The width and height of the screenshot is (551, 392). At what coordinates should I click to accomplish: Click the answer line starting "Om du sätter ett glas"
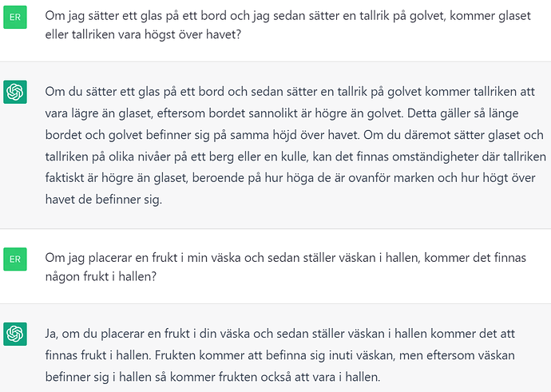point(287,91)
